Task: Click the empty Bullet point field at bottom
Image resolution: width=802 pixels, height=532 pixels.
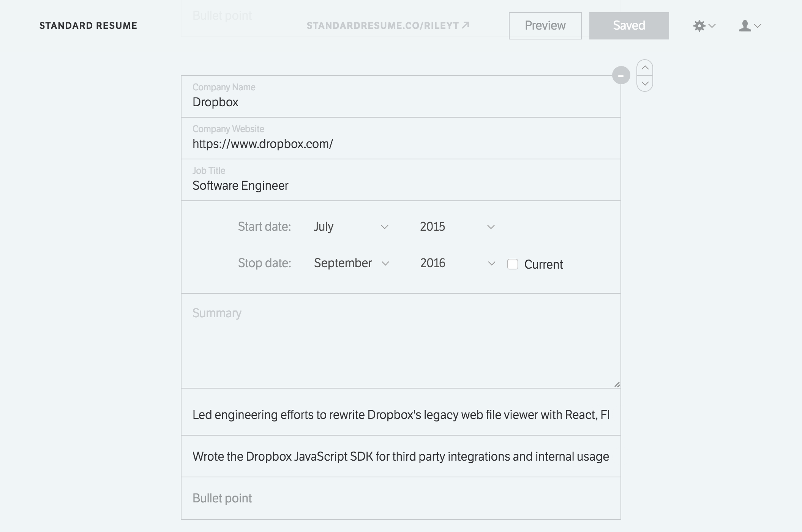Action: coord(401,498)
